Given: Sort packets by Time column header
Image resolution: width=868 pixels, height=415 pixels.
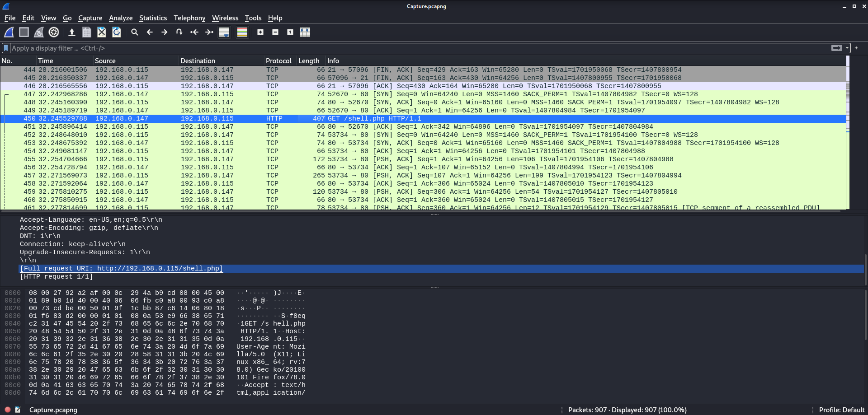Looking at the screenshot, I should pyautogui.click(x=65, y=61).
